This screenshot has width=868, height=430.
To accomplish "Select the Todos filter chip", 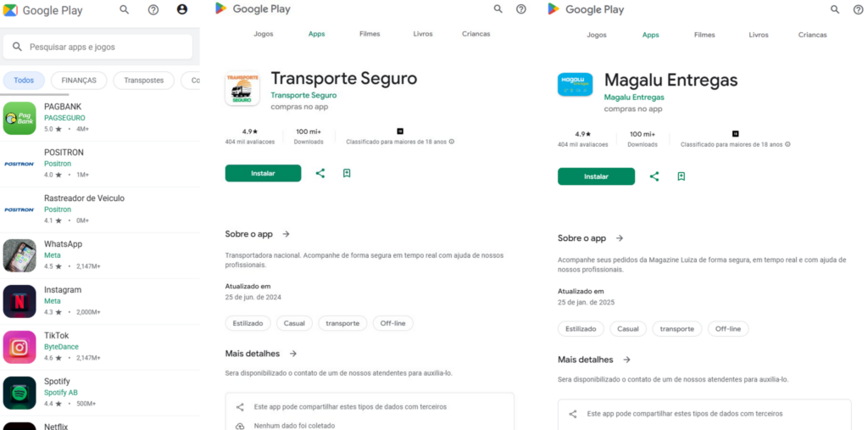I will tap(24, 81).
